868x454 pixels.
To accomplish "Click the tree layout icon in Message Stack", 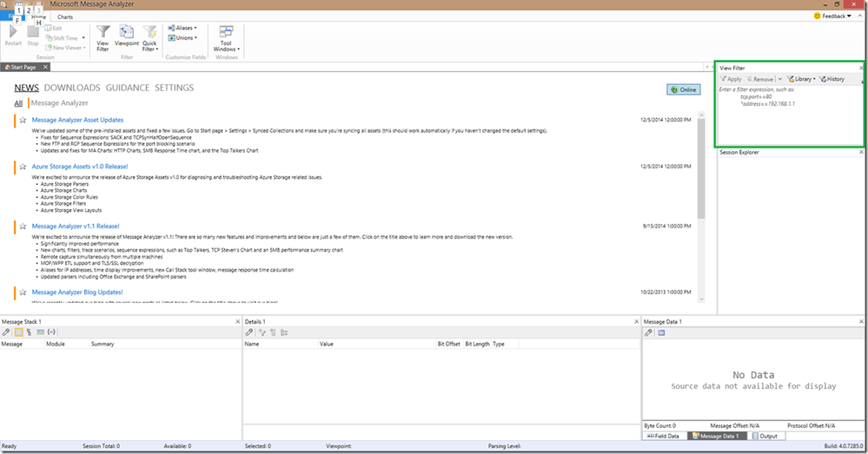I will (29, 332).
